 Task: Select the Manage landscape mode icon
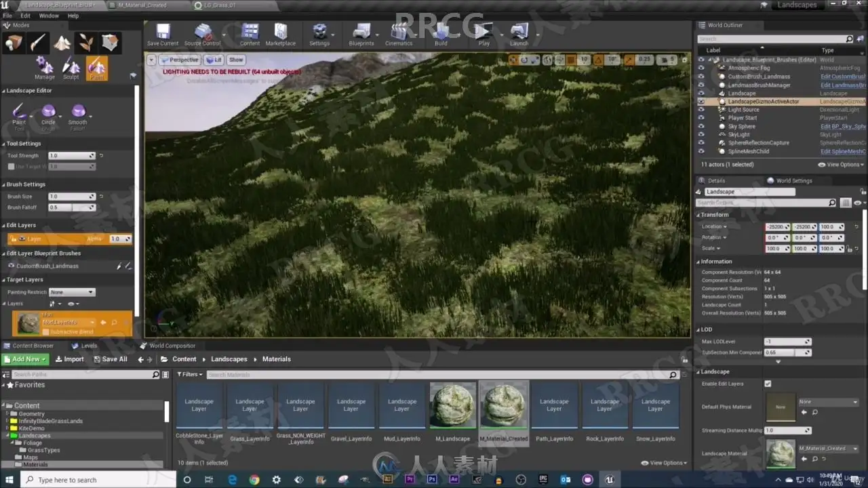(x=45, y=66)
